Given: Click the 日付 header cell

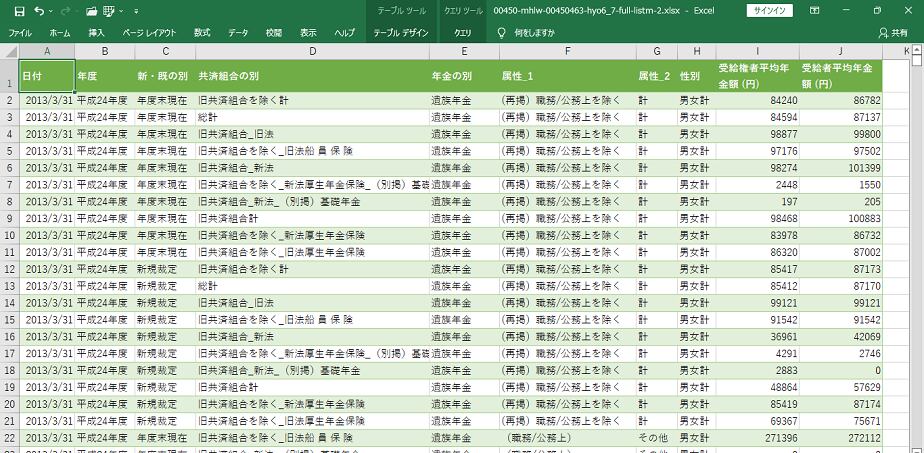Looking at the screenshot, I should click(47, 76).
